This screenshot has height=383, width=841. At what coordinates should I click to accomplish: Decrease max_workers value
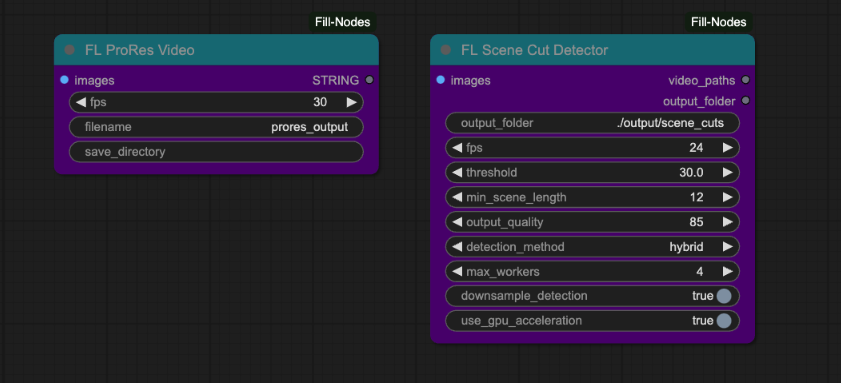tap(457, 271)
